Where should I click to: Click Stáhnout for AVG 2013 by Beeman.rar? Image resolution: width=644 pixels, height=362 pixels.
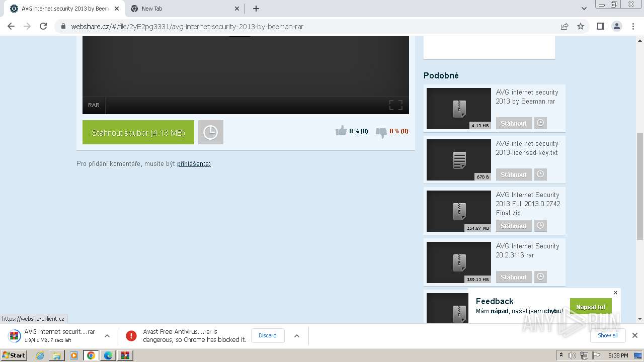coord(513,123)
